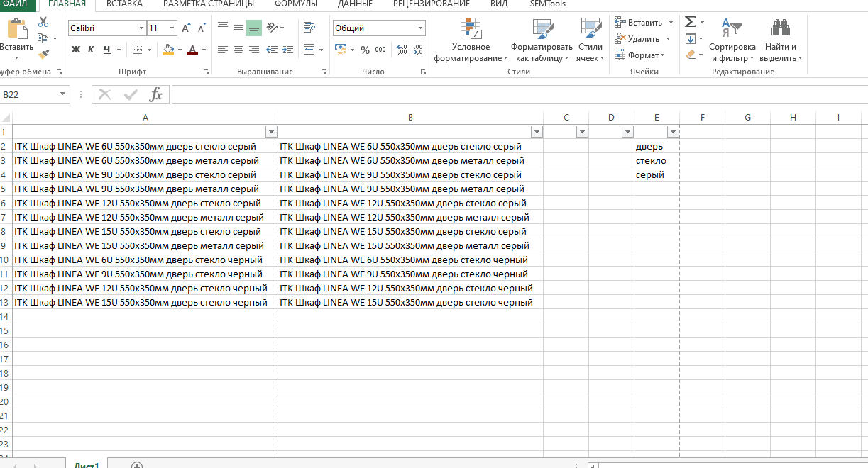Increase font size with the larger A
The image size is (868, 468).
coord(186,28)
